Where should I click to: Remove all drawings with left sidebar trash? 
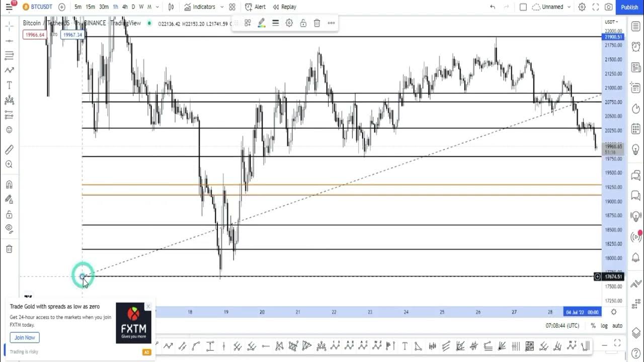(x=9, y=249)
